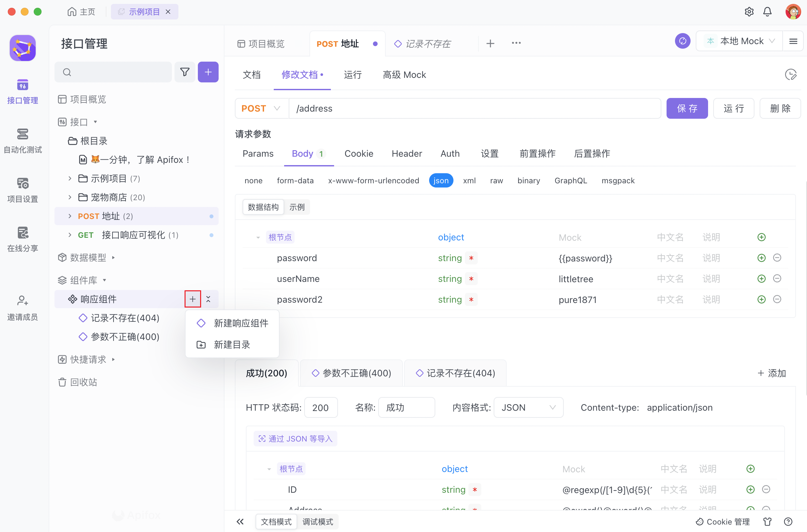This screenshot has width=807, height=532.
Task: Toggle required asterisk on password field
Action: (471, 258)
